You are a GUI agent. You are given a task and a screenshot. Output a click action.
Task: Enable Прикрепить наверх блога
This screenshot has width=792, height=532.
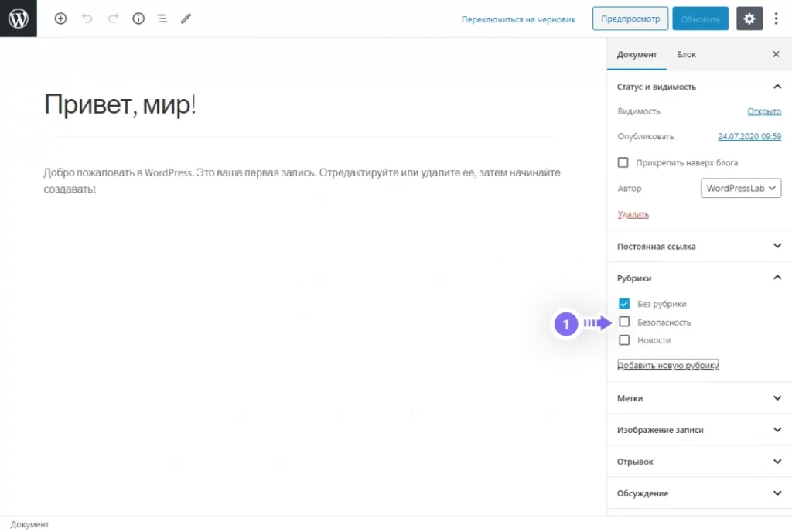click(x=623, y=162)
